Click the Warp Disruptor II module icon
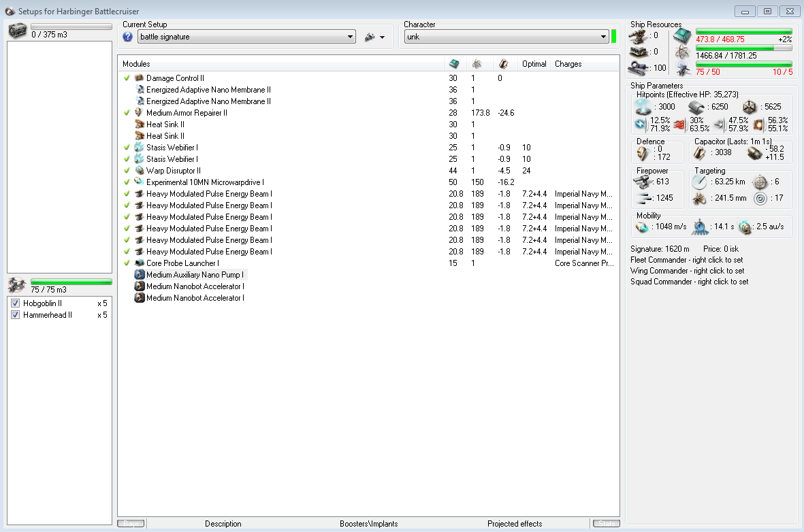Viewport: 804px width, 532px height. (139, 170)
